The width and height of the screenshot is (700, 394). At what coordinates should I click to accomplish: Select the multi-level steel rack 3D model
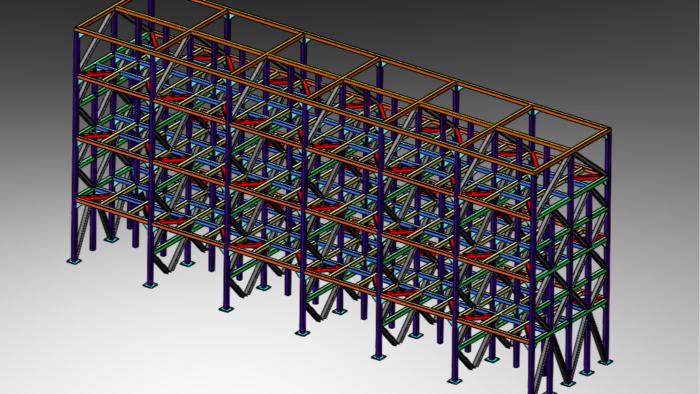pos(342,197)
